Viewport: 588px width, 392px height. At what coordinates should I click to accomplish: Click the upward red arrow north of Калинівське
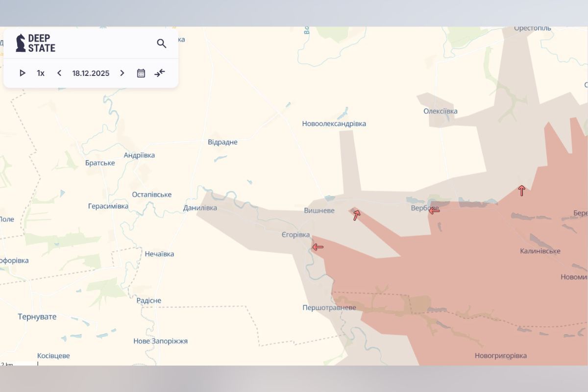coord(522,191)
